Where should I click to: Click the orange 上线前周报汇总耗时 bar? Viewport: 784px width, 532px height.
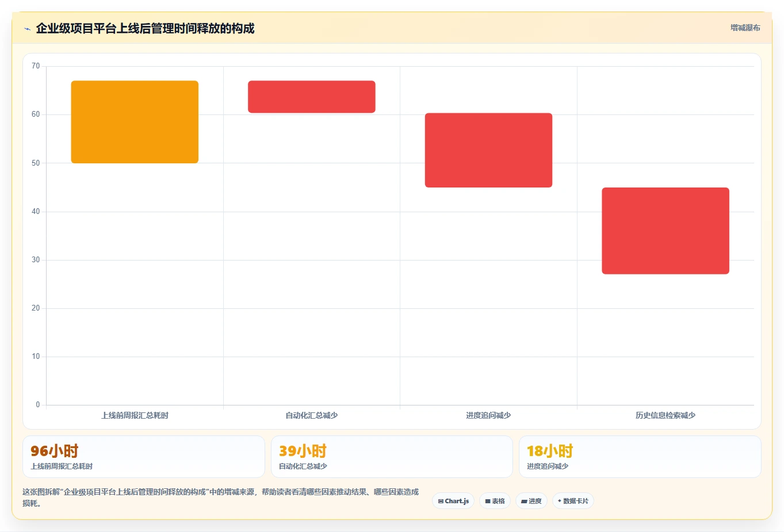click(x=135, y=122)
